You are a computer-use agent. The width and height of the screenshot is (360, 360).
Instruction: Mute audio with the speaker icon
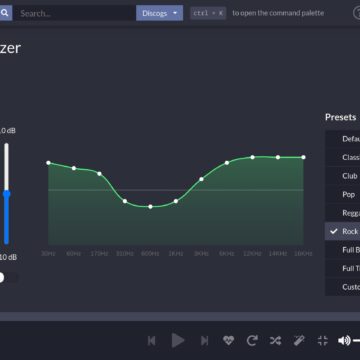pyautogui.click(x=344, y=340)
